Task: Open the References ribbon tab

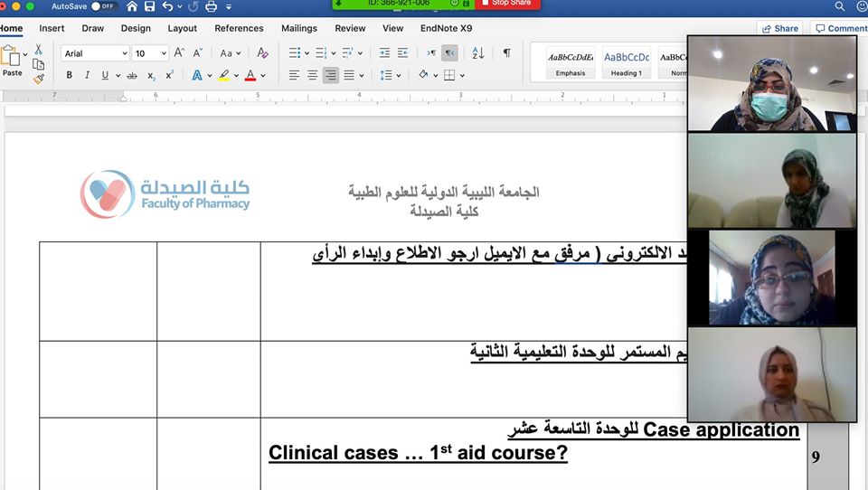Action: click(x=239, y=28)
